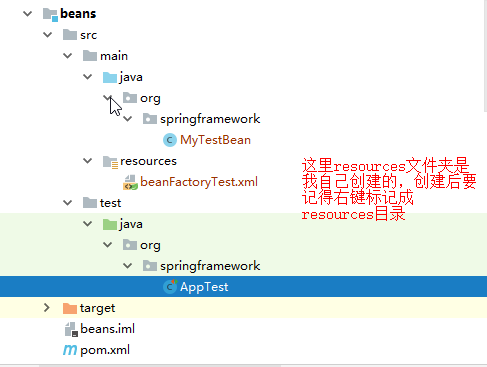Select the pom.xml file name
Image resolution: width=487 pixels, height=367 pixels.
(105, 350)
